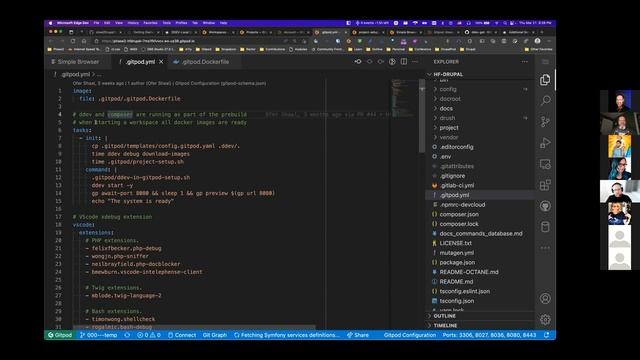
Task: Click the open changes icon in editor toolbar
Action: tap(358, 62)
